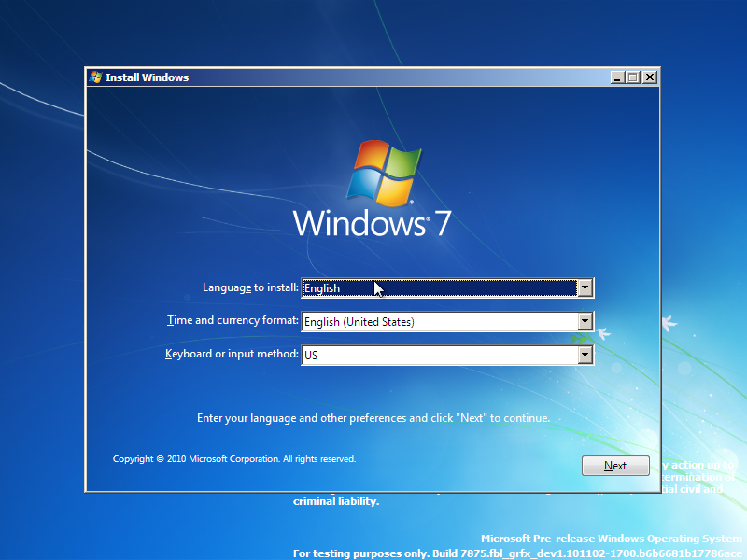Expand the Time and currency format dropdown arrow
747x560 pixels.
pos(585,321)
